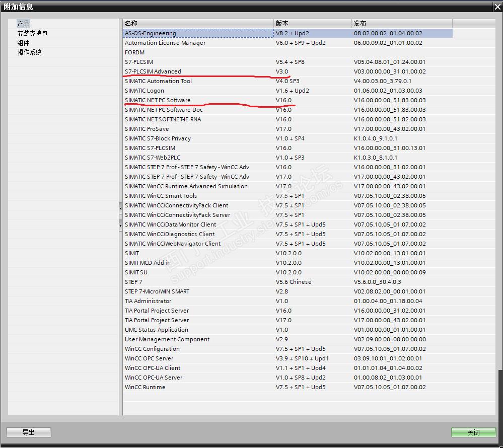Select the STEP 7 Prof Safety V17.0 row
Image resolution: width=503 pixels, height=448 pixels.
click(288, 177)
